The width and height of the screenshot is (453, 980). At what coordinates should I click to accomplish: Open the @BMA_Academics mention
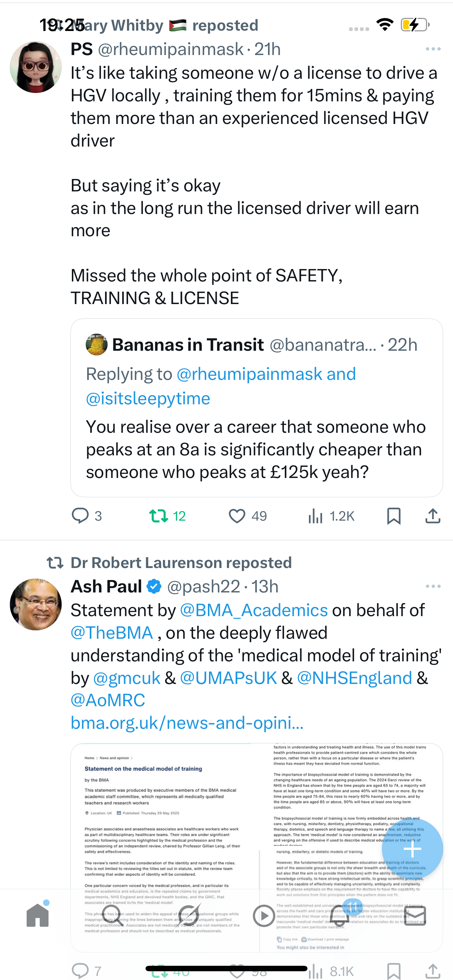(x=253, y=610)
